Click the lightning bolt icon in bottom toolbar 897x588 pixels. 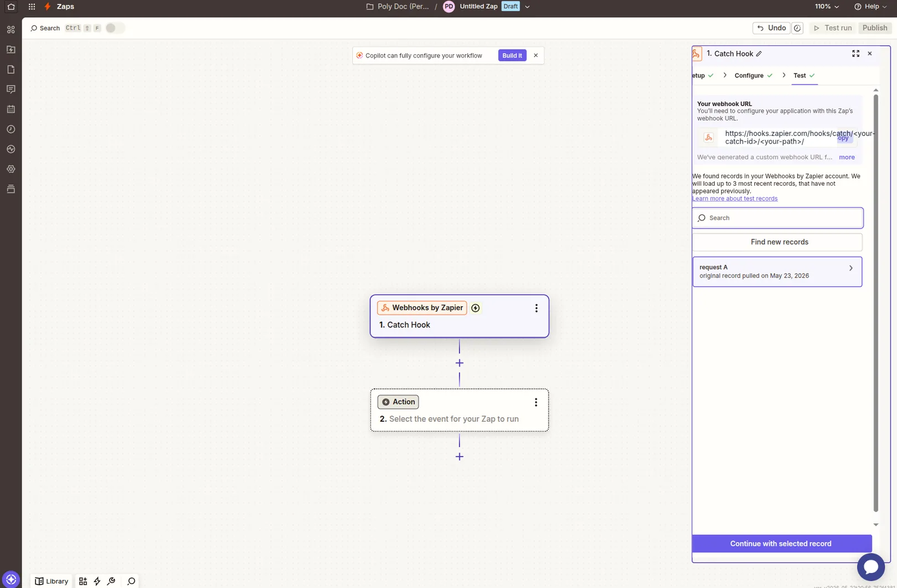pos(97,581)
